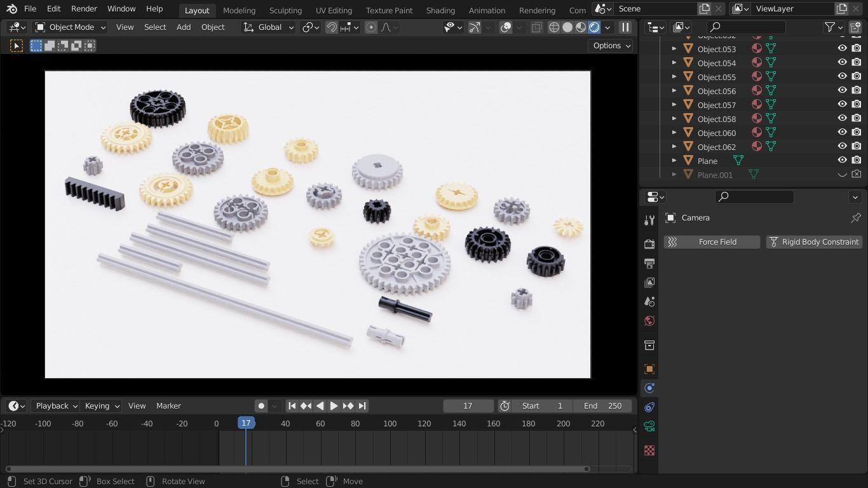Open the Camera Data properties tab
This screenshot has height=488, width=868.
coord(649,426)
